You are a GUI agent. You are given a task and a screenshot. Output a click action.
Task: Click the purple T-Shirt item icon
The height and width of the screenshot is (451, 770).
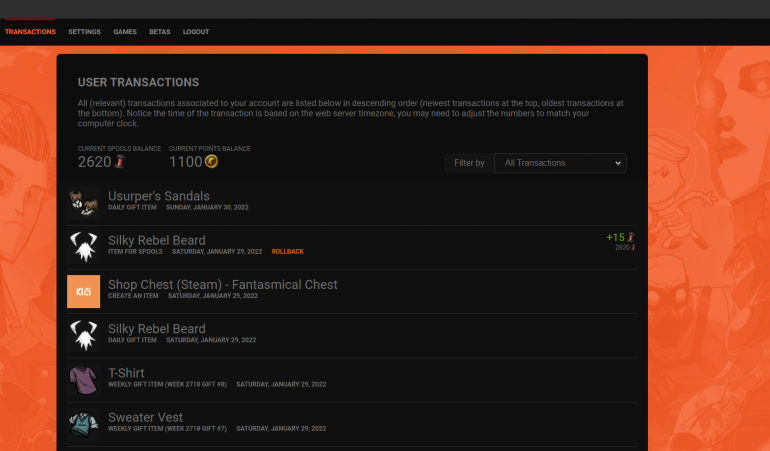(83, 380)
